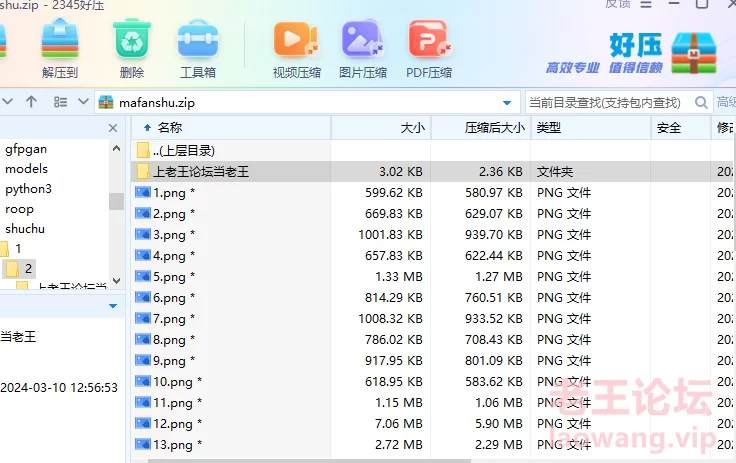
Task: Select the 上老王论坛当老王 folder row
Action: click(432, 172)
